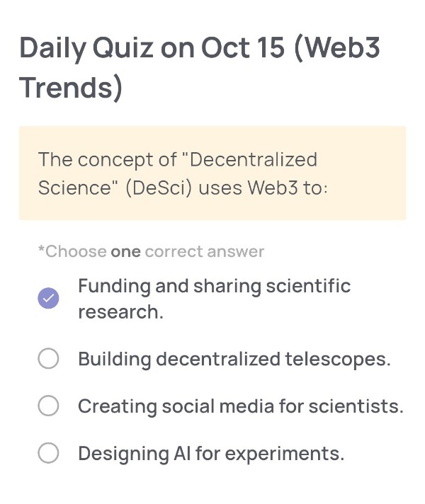Click the "Funding and sharing scientific" answer text
The height and width of the screenshot is (504, 425).
pos(214,287)
